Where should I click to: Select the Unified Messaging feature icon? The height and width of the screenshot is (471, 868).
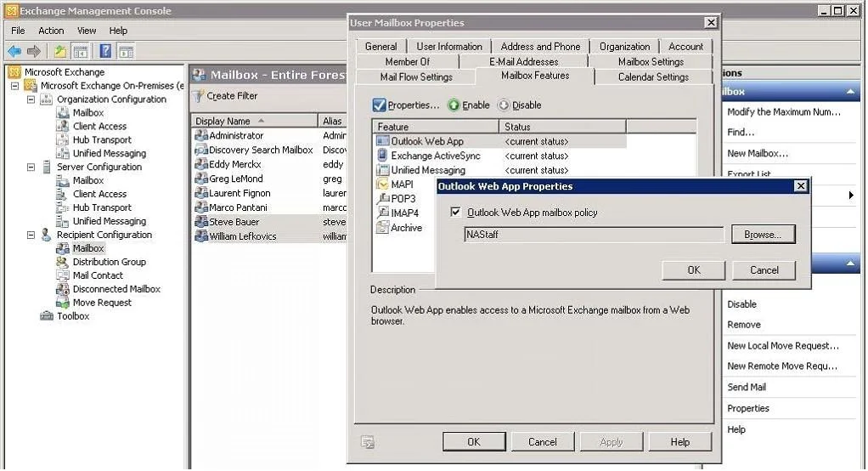coord(382,169)
